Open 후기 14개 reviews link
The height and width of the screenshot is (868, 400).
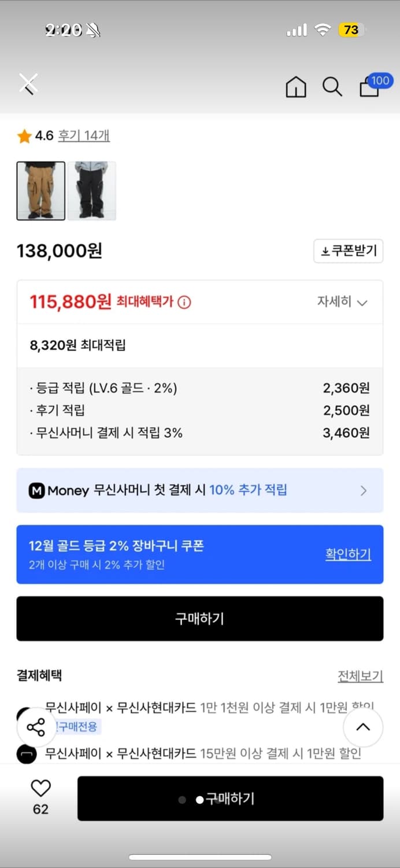pos(84,136)
